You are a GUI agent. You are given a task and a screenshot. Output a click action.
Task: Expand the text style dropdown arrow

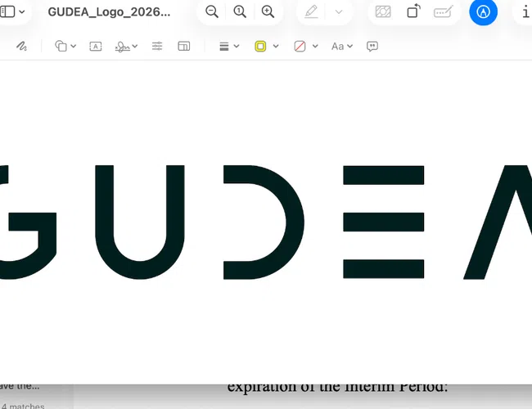[350, 46]
